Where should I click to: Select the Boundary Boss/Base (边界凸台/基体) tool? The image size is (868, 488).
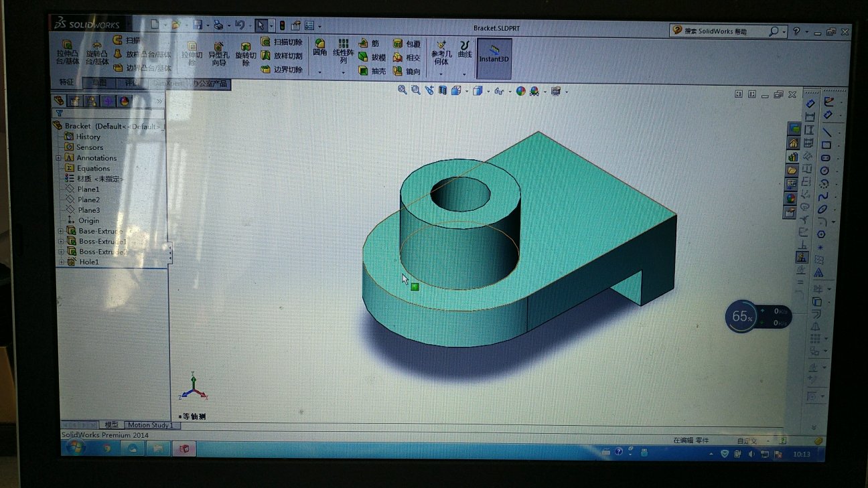[x=142, y=68]
